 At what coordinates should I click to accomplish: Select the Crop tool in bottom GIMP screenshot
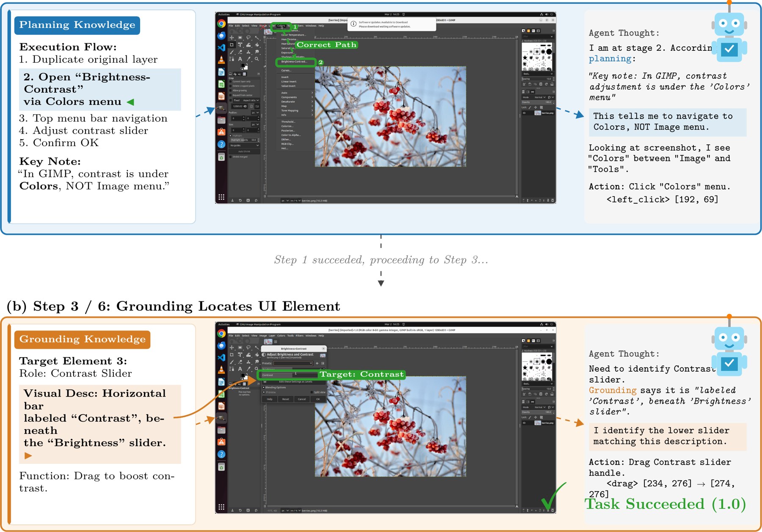232,355
